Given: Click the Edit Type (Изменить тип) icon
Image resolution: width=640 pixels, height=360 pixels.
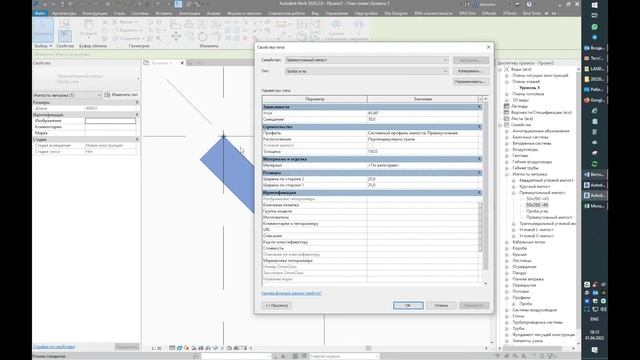Looking at the screenshot, I should (x=107, y=95).
